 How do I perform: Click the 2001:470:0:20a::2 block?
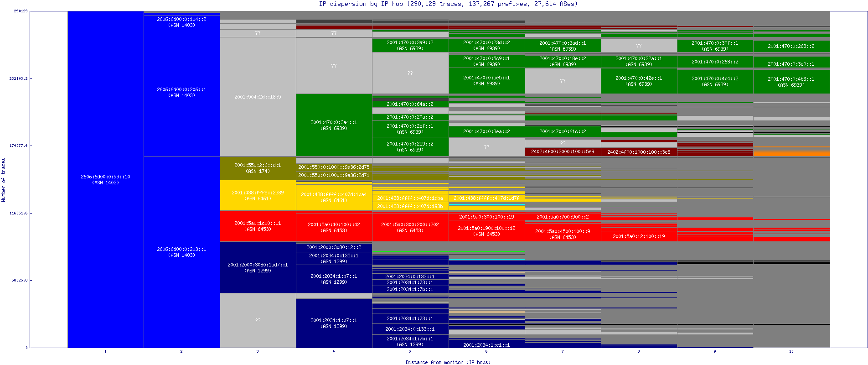(410, 117)
